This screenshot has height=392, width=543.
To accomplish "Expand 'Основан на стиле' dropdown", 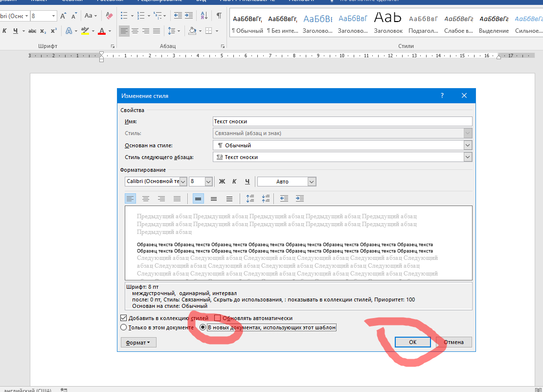I will pyautogui.click(x=468, y=145).
